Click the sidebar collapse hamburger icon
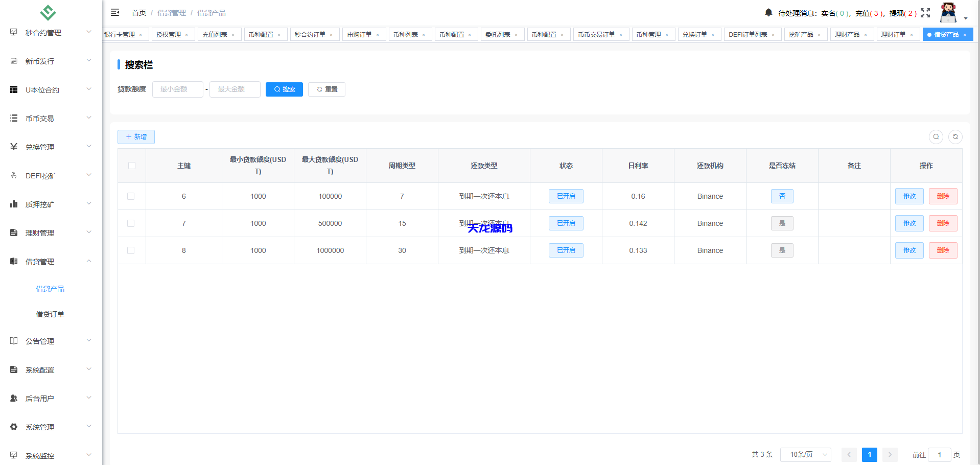The height and width of the screenshot is (465, 980). click(114, 12)
